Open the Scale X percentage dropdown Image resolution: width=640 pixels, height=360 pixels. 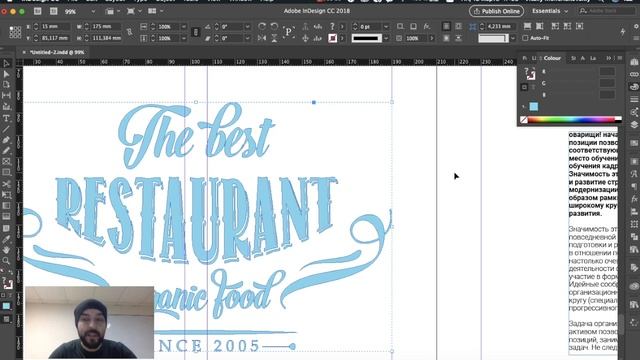click(x=184, y=27)
